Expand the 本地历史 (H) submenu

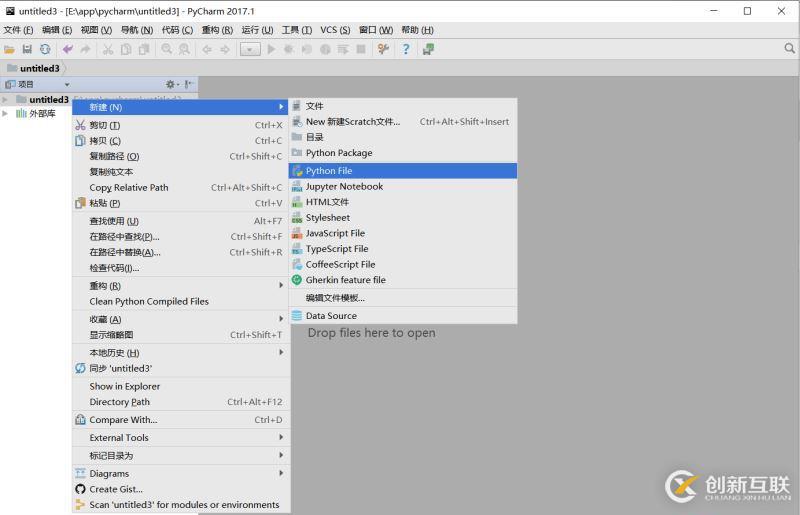181,353
